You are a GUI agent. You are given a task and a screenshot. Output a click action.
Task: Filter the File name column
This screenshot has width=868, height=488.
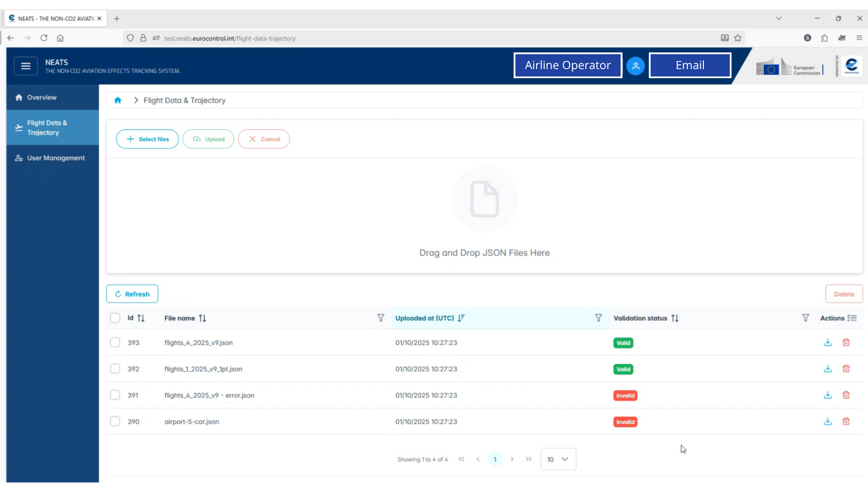point(381,318)
